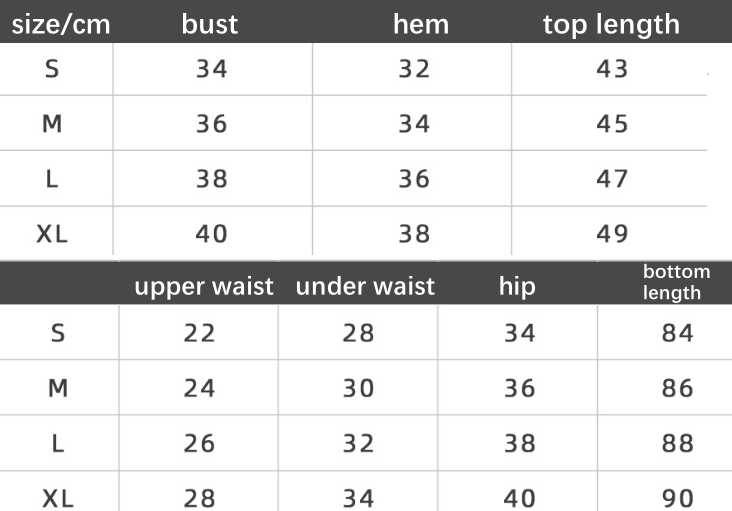Click the "hem" column header
Screen dimensions: 732x511
[x=421, y=24]
